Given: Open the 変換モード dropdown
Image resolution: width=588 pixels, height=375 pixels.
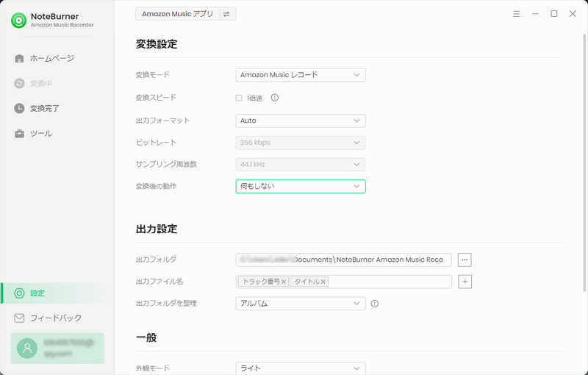Looking at the screenshot, I should [301, 75].
